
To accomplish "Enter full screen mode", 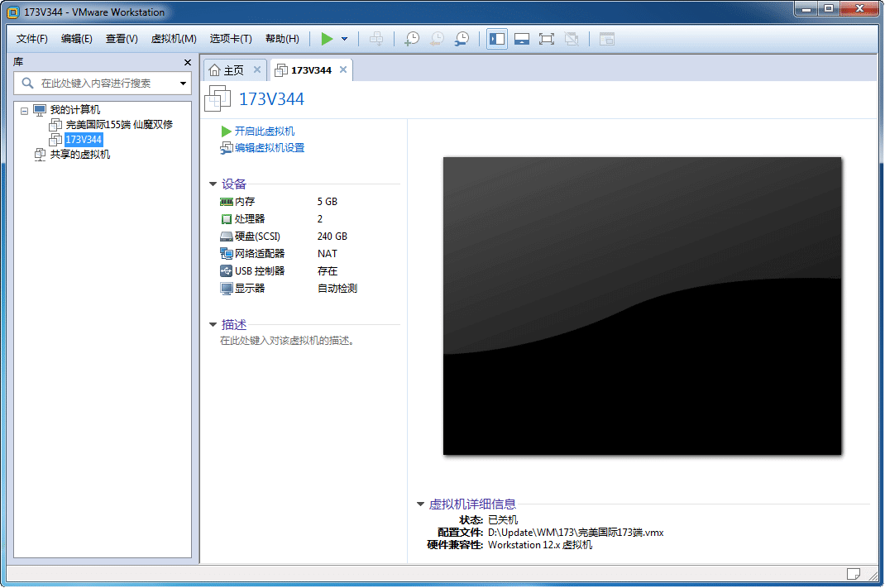I will click(x=547, y=39).
